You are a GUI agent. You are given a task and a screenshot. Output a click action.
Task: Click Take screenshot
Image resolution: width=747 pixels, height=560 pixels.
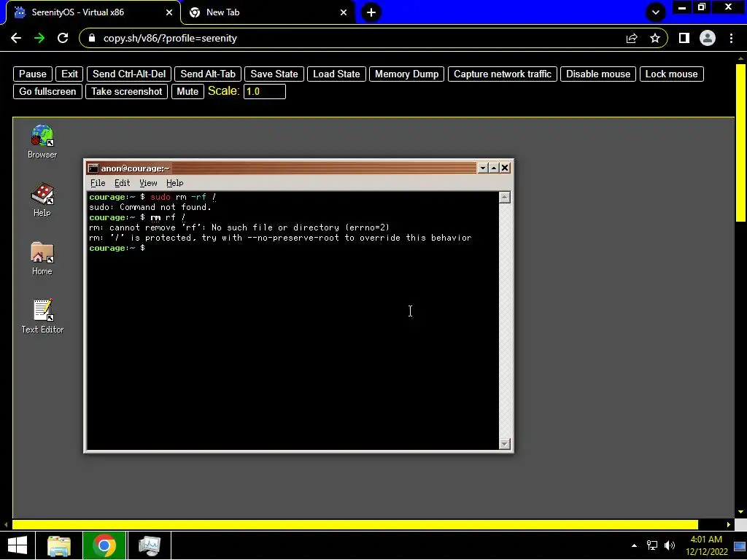click(126, 91)
